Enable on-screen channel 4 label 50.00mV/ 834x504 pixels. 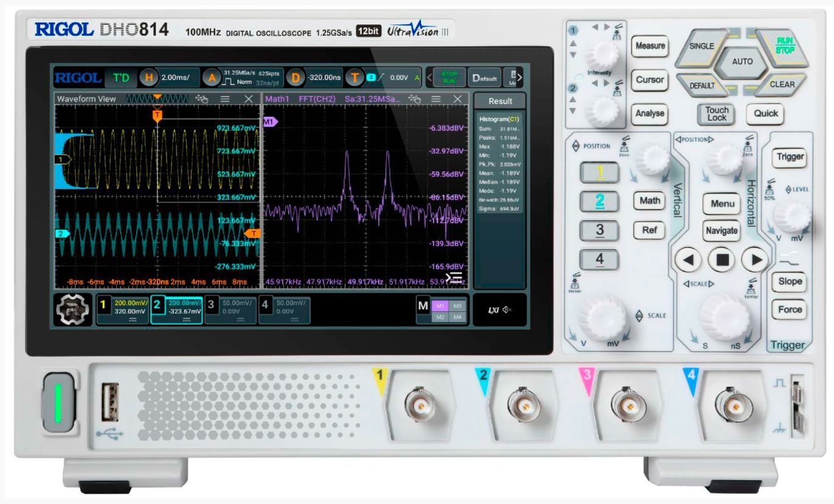[x=284, y=309]
